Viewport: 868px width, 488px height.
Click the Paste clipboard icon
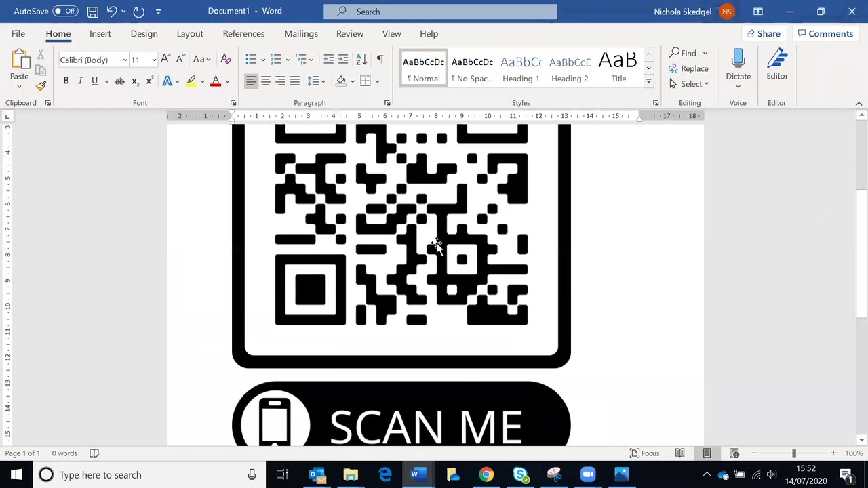(19, 61)
